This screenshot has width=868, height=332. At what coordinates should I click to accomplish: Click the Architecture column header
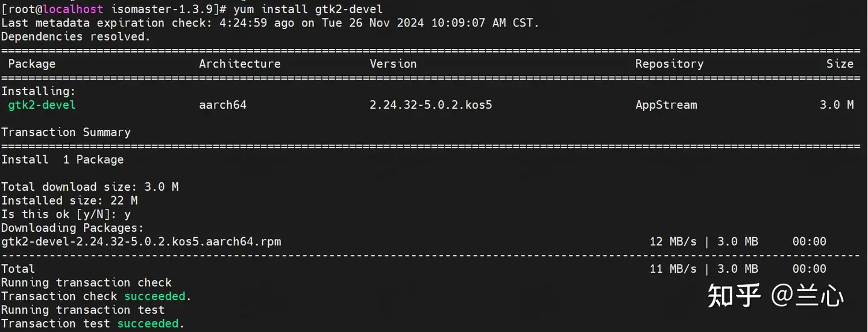pyautogui.click(x=240, y=64)
